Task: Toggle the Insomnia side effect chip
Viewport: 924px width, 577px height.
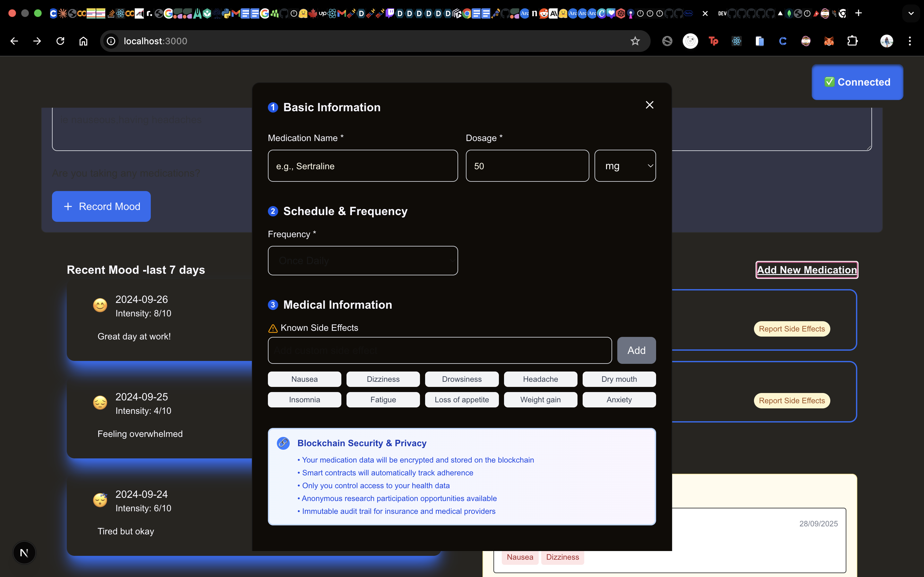Action: tap(304, 399)
